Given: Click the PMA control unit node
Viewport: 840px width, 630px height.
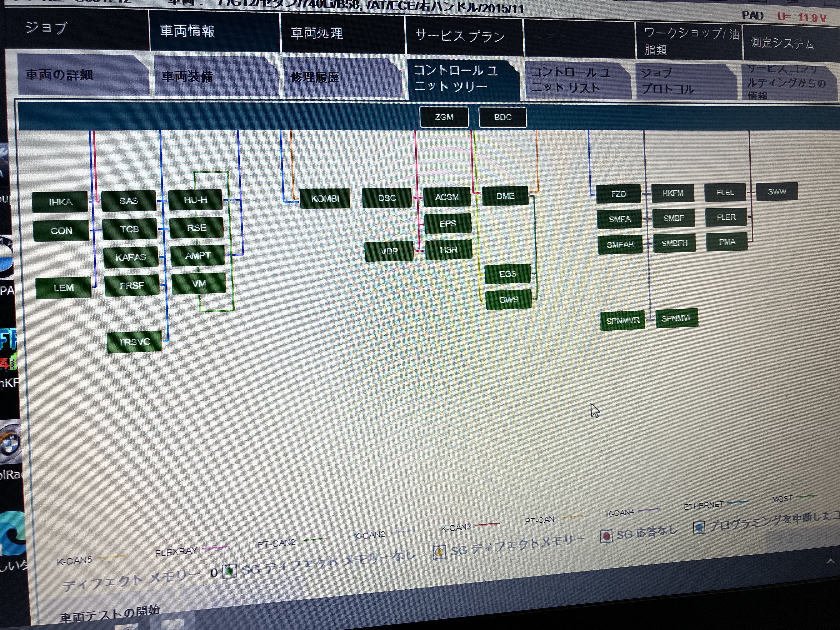Looking at the screenshot, I should pos(727,242).
